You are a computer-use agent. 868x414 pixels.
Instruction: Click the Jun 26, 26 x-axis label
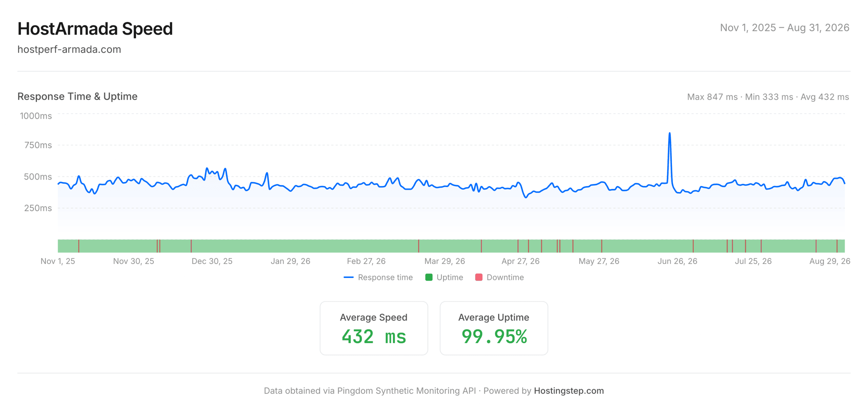[x=677, y=261]
